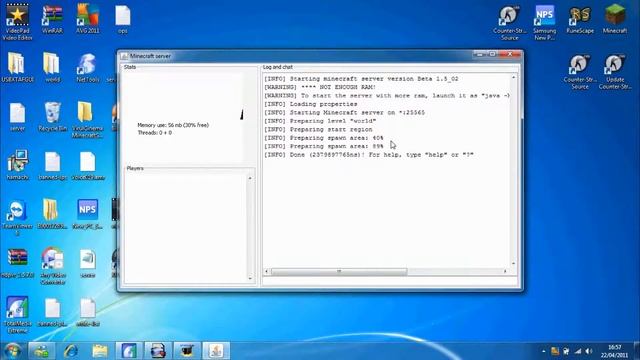Click the server command input field

390,281
